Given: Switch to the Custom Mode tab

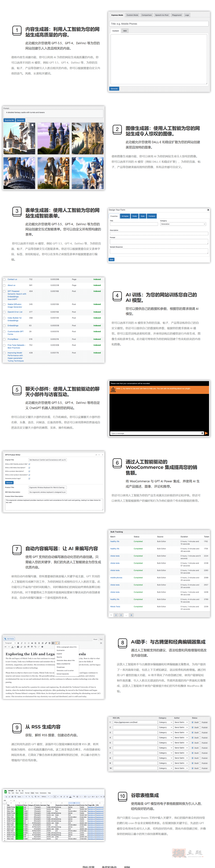Looking at the screenshot, I should pos(132,15).
